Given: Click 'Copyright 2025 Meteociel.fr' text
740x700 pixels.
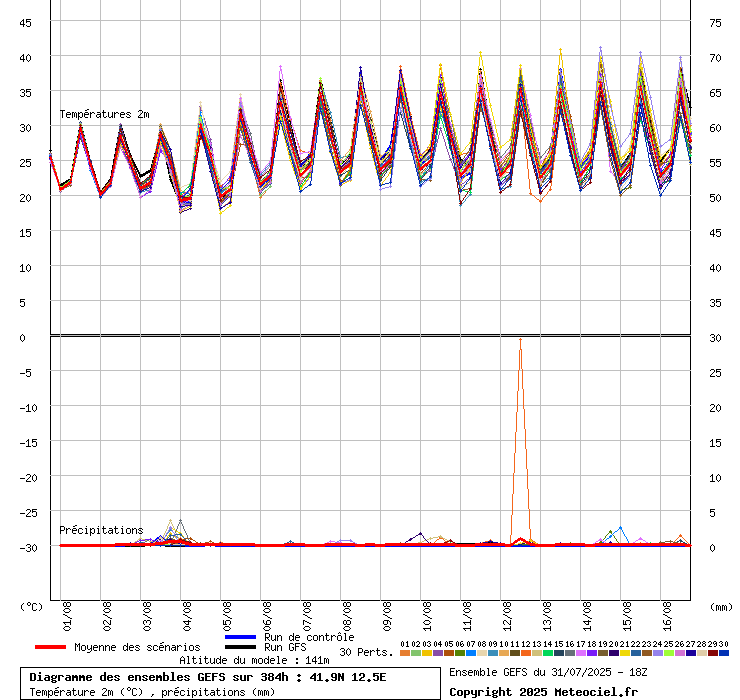Looking at the screenshot, I should pos(544,692).
